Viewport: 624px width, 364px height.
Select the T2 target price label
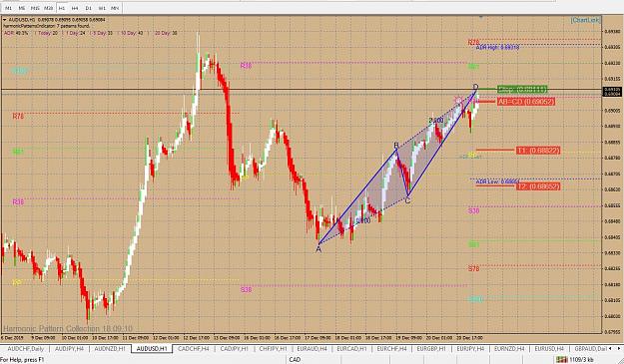(x=538, y=186)
